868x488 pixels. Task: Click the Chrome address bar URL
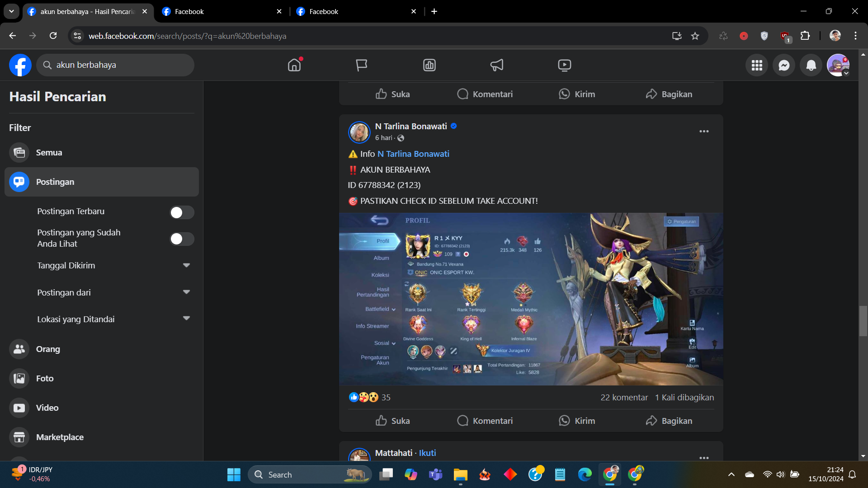187,36
